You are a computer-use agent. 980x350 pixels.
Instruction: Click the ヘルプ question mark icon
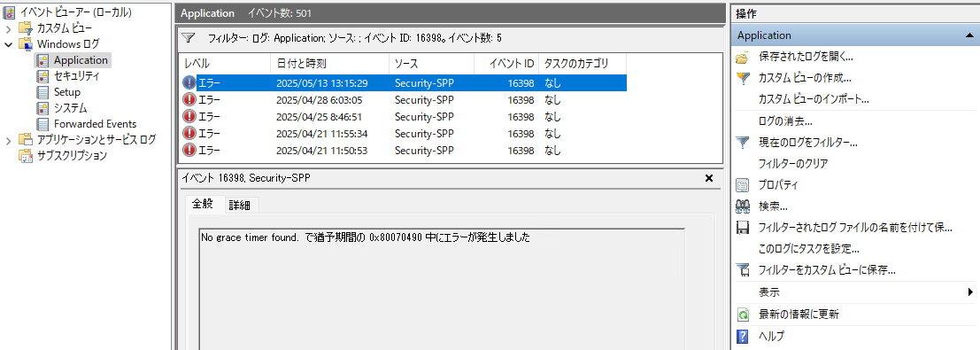[743, 336]
